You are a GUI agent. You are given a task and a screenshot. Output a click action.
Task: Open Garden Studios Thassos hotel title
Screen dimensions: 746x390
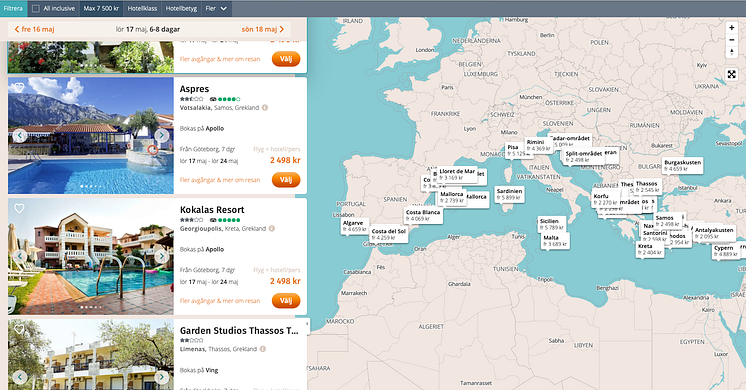[239, 331]
